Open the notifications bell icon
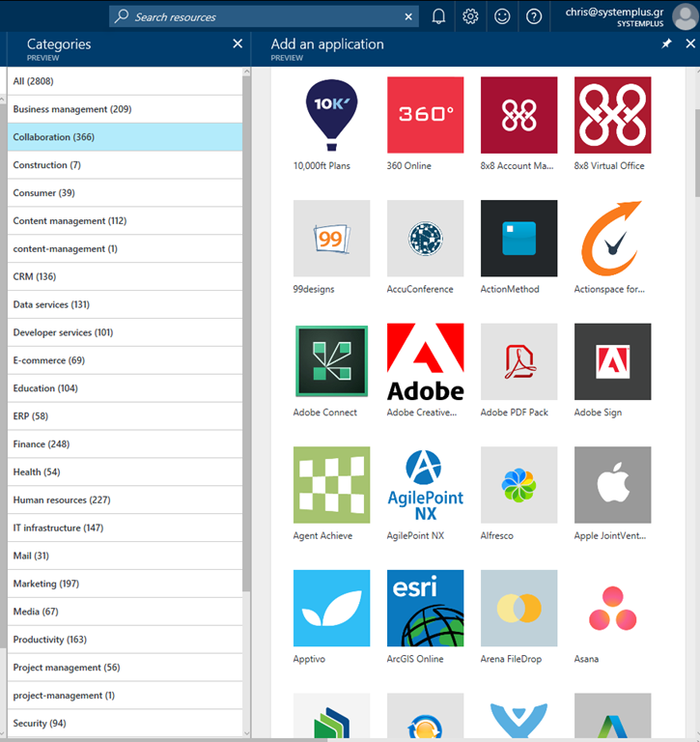 pos(438,16)
